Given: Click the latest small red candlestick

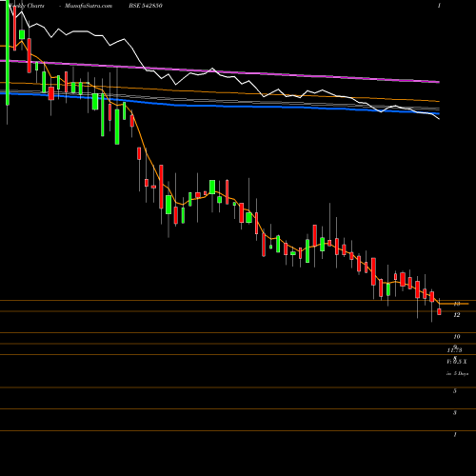Looking at the screenshot, I should point(439,311).
